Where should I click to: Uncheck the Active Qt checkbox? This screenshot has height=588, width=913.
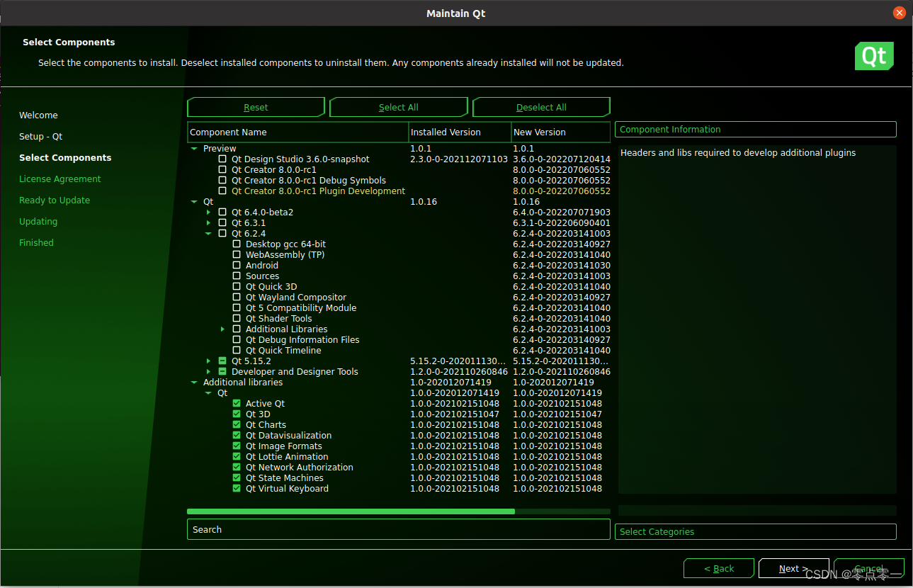point(237,404)
